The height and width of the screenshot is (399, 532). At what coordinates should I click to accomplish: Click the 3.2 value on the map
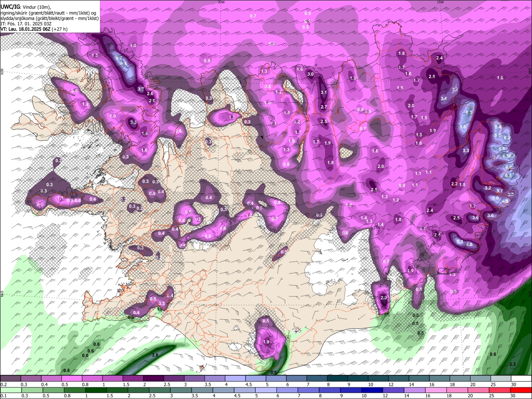coord(488,188)
